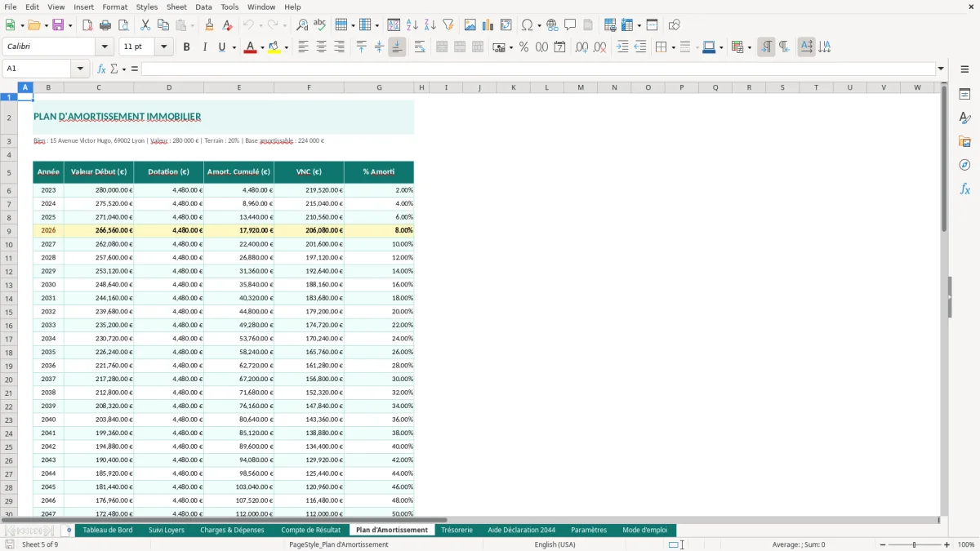Open the Name Box dropdown arrow
The image size is (980, 551).
(x=80, y=69)
